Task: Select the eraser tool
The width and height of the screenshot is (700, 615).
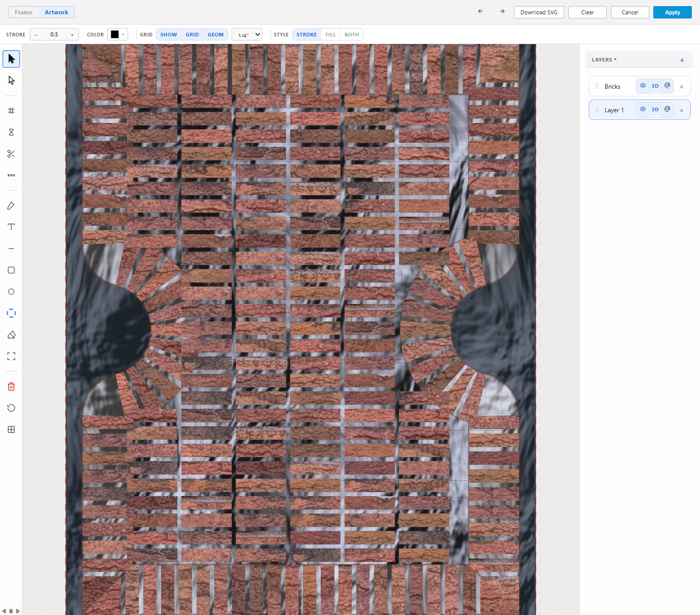Action: point(11,335)
